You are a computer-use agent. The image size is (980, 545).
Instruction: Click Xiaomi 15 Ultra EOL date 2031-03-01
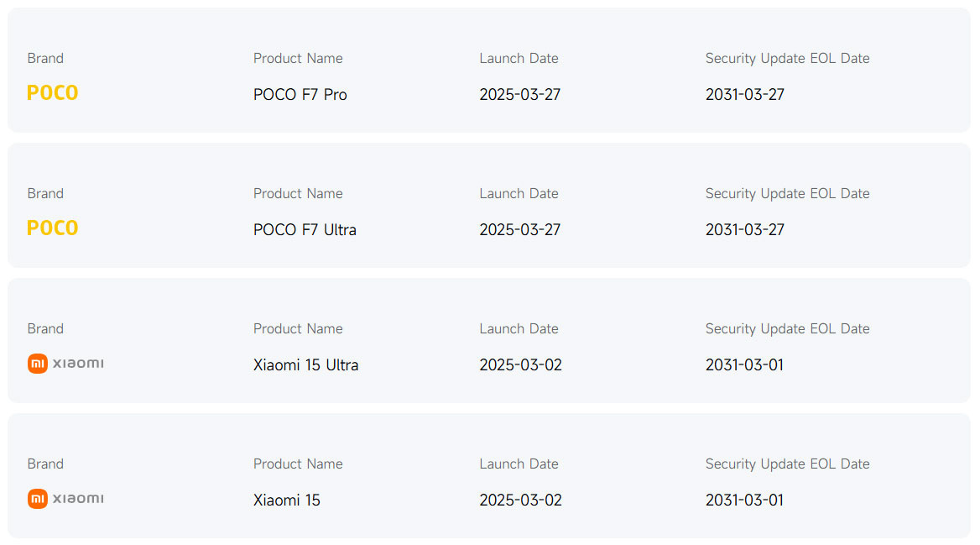coord(744,365)
